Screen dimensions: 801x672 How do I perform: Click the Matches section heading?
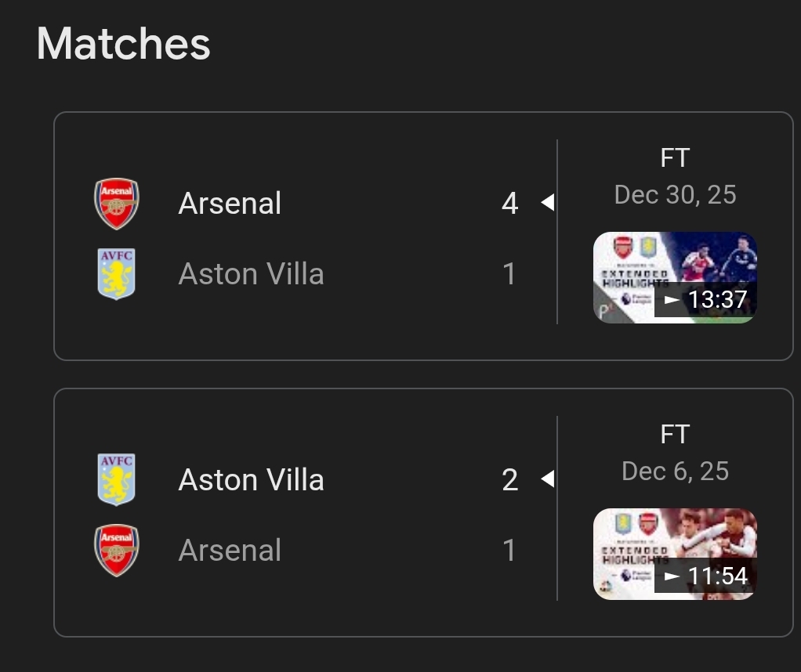124,44
